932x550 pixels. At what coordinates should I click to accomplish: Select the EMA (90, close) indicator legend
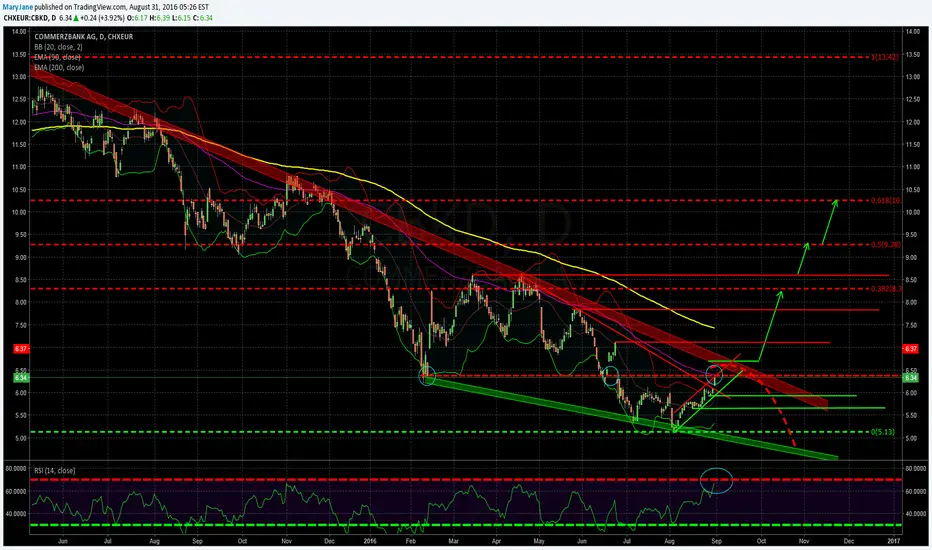57,57
